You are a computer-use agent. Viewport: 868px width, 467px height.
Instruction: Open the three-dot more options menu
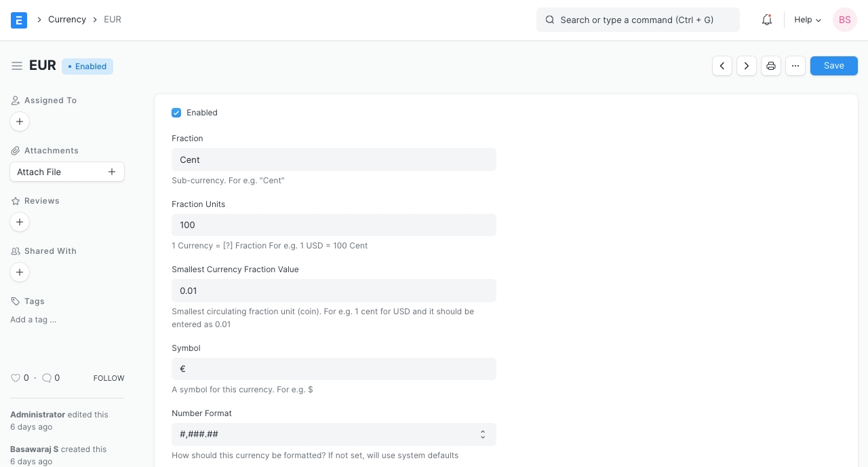tap(795, 66)
